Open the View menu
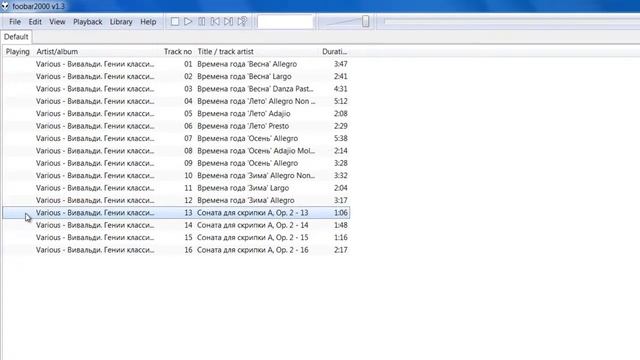The image size is (640, 360). [57, 22]
